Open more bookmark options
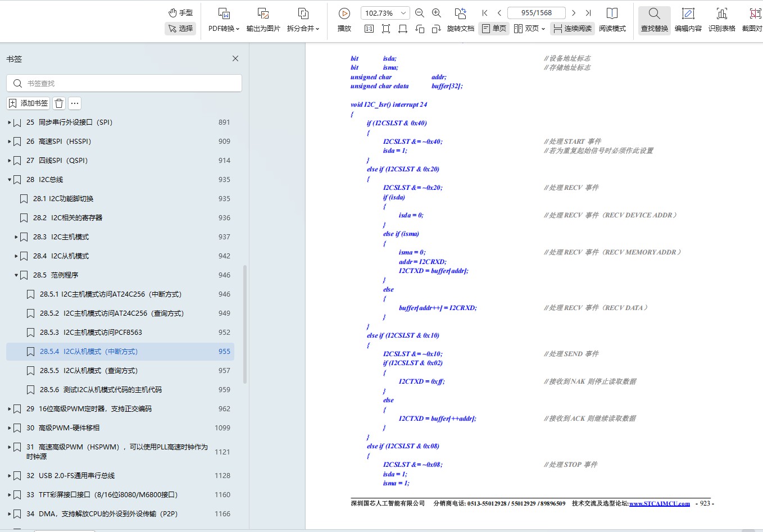 (x=75, y=103)
